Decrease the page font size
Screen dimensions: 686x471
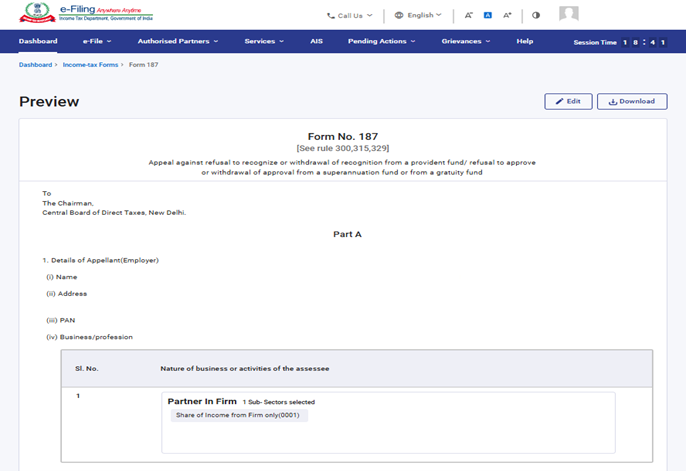[x=468, y=16]
